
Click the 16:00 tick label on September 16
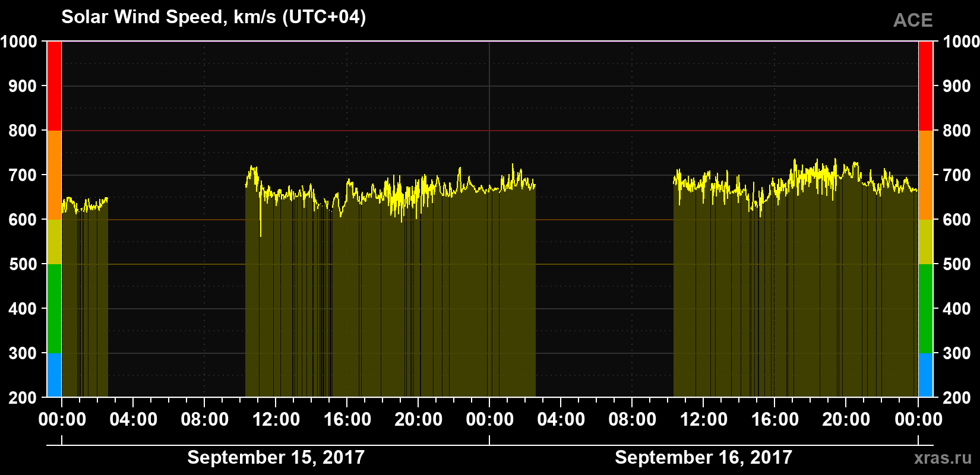pyautogui.click(x=774, y=419)
